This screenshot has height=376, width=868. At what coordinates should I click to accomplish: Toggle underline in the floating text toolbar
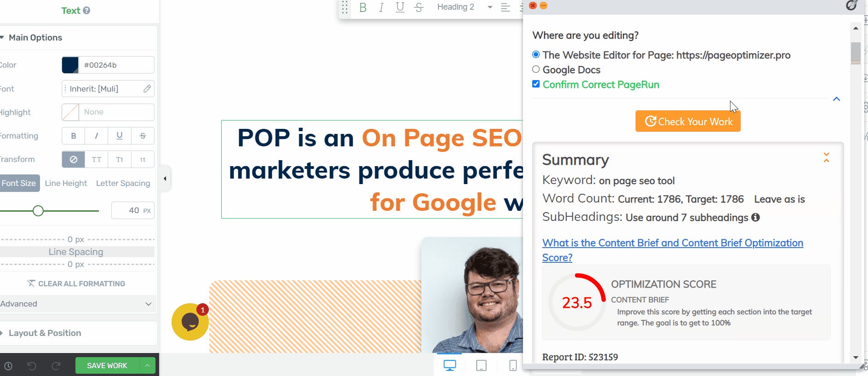400,7
